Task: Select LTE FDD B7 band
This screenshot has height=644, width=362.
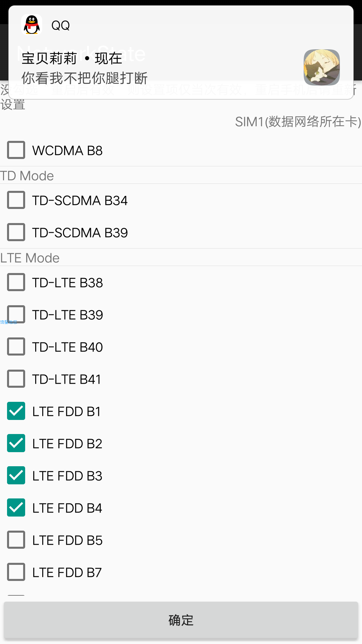Action: tap(16, 572)
